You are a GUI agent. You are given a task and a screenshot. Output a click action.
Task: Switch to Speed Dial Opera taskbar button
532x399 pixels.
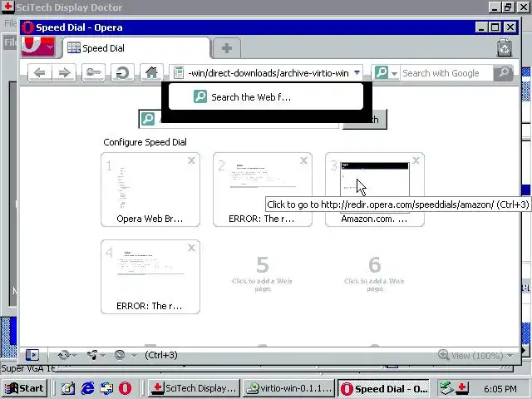point(384,388)
